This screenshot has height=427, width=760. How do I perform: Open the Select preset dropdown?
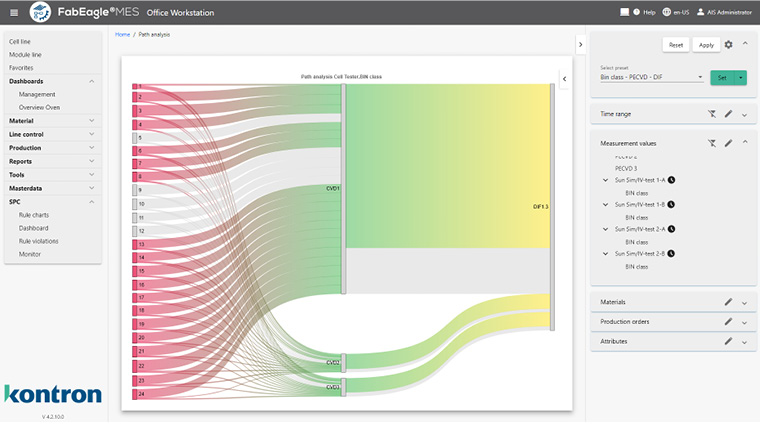coord(652,77)
